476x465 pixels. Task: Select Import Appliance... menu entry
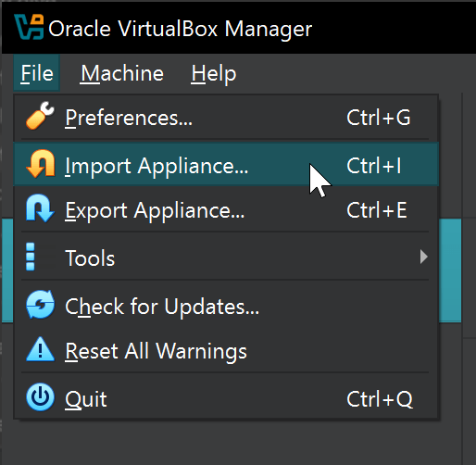point(226,165)
